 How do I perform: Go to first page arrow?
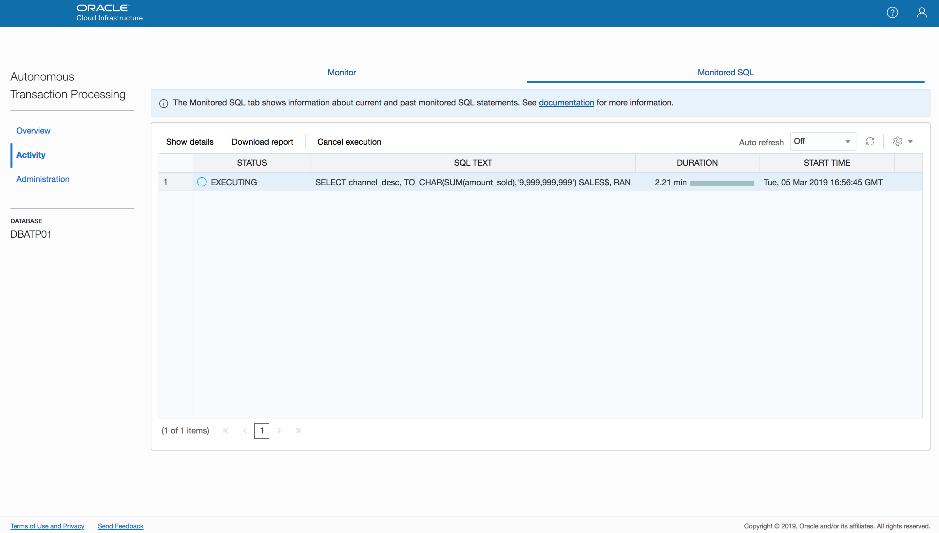click(x=226, y=431)
